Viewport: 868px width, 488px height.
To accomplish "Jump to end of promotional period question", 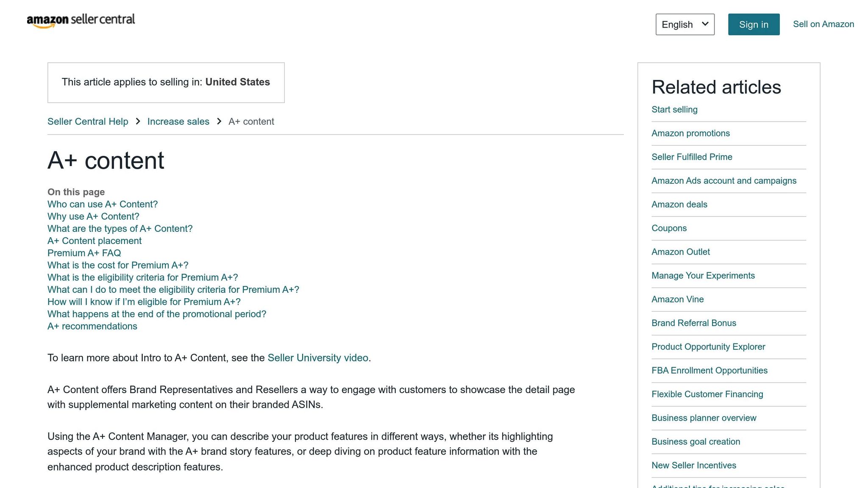I will [157, 314].
